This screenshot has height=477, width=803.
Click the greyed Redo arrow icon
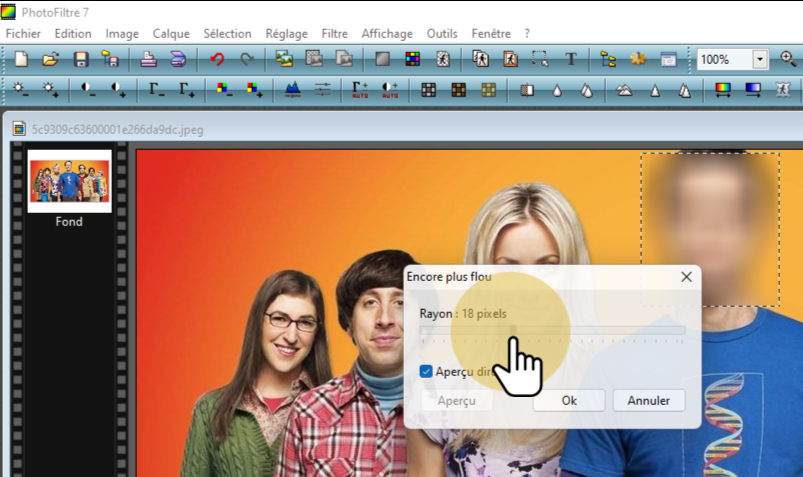(247, 59)
